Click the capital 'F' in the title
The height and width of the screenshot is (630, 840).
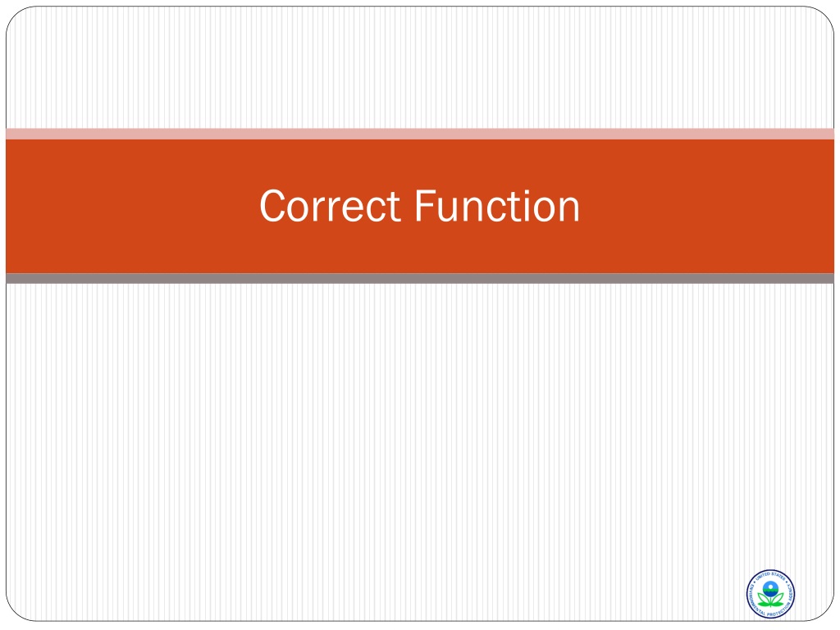pyautogui.click(x=424, y=206)
